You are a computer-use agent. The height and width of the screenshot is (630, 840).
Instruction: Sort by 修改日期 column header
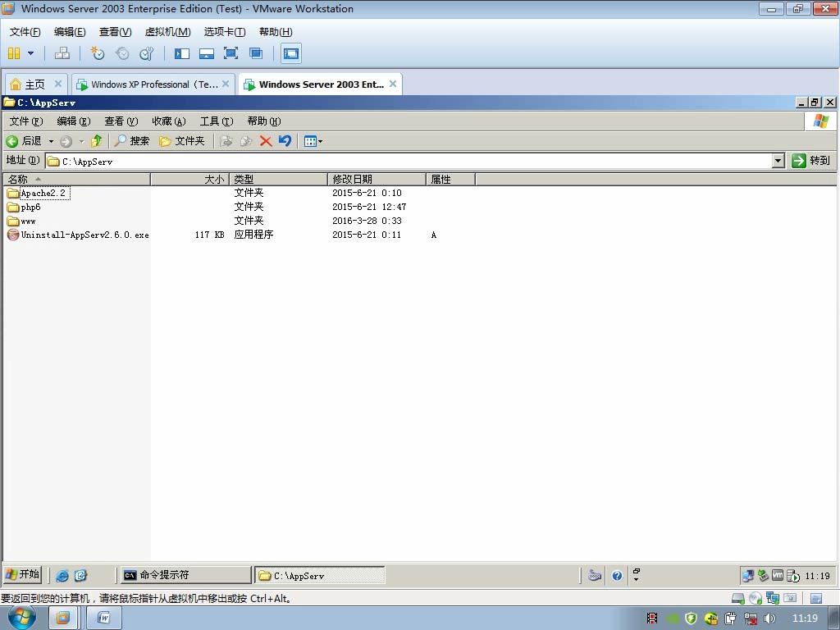[x=377, y=180]
